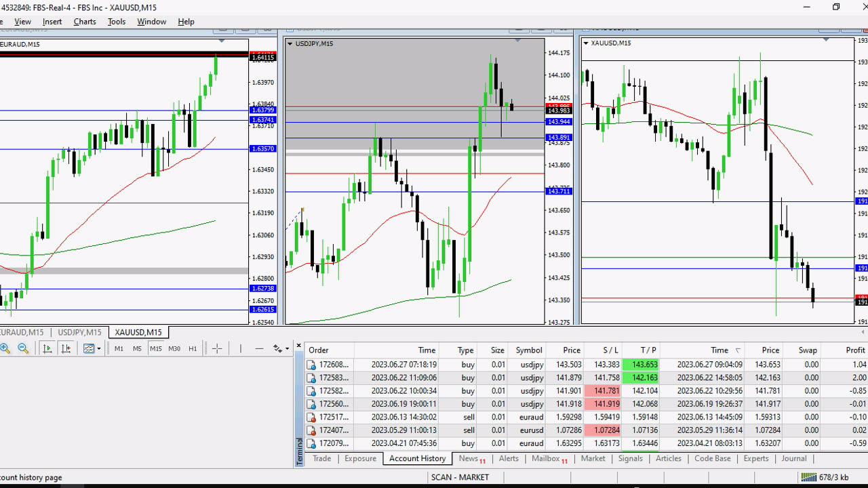Screen dimensions: 868x488
Task: Select the M1 timeframe button
Action: pos(119,348)
